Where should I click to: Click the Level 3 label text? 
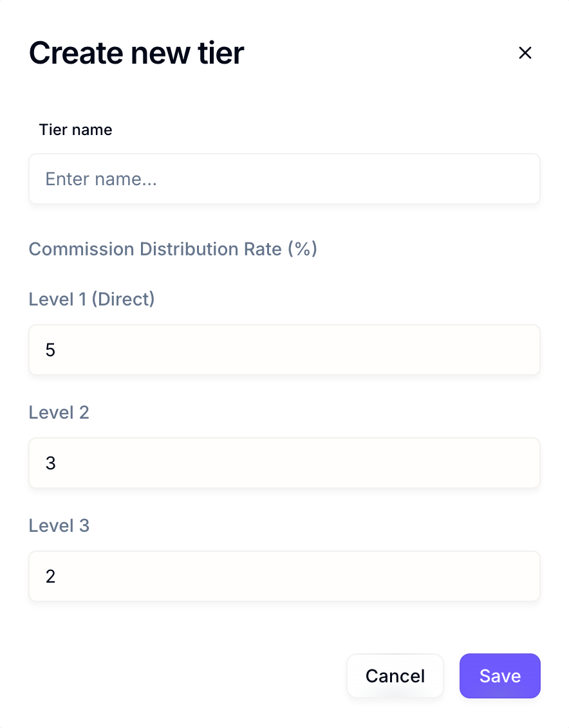59,525
